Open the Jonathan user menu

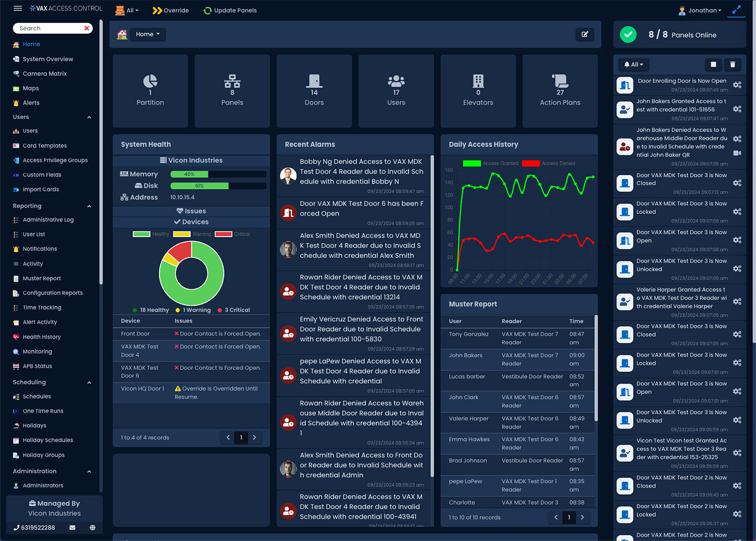[700, 10]
